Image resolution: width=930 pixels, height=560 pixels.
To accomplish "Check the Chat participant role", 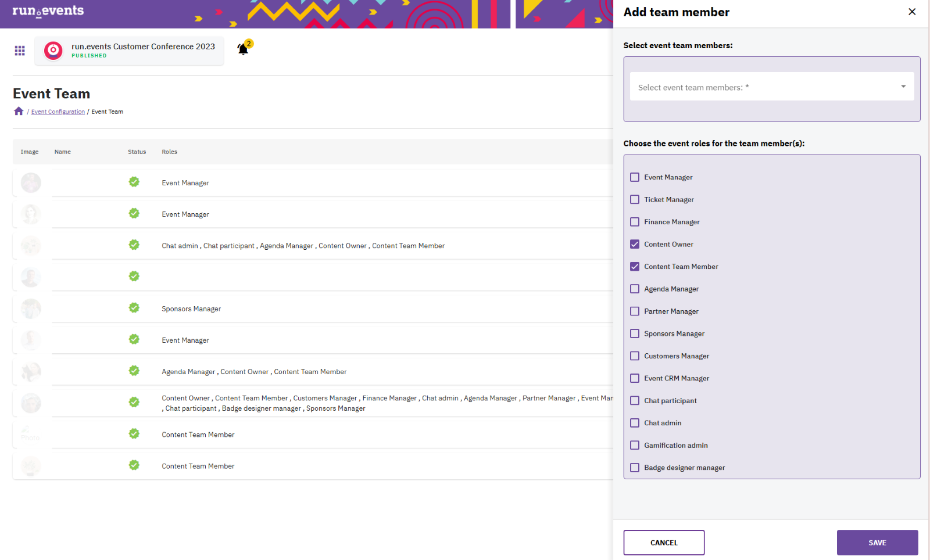I will click(635, 401).
